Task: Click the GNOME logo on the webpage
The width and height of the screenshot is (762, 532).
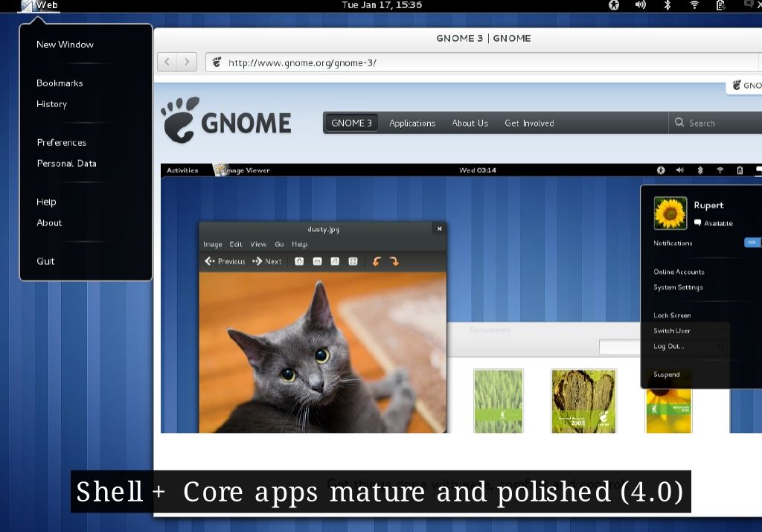Action: [226, 120]
